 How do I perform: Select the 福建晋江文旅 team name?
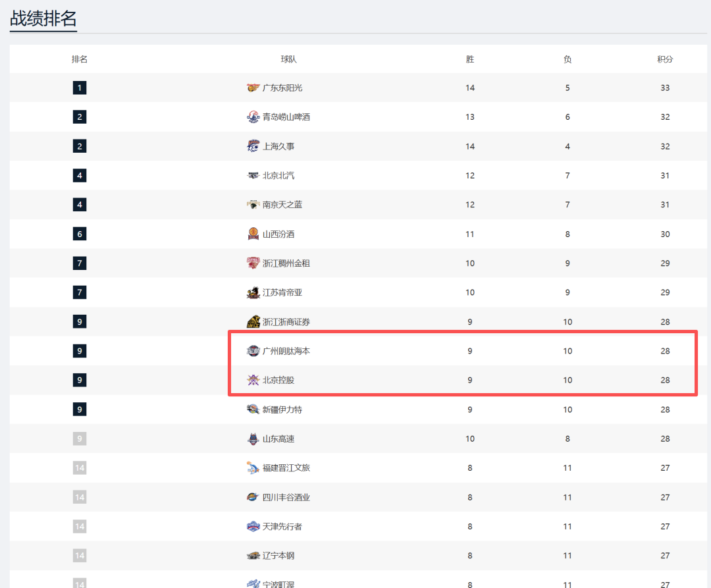point(286,468)
